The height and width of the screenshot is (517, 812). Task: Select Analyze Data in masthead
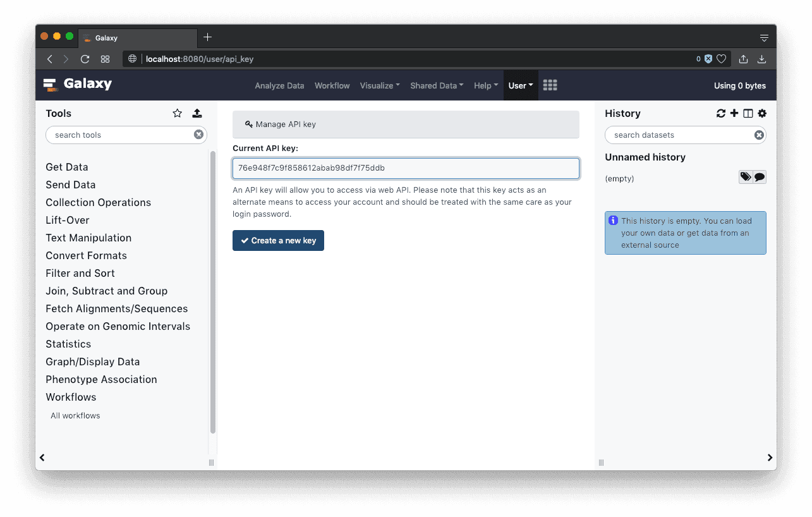[x=279, y=85]
